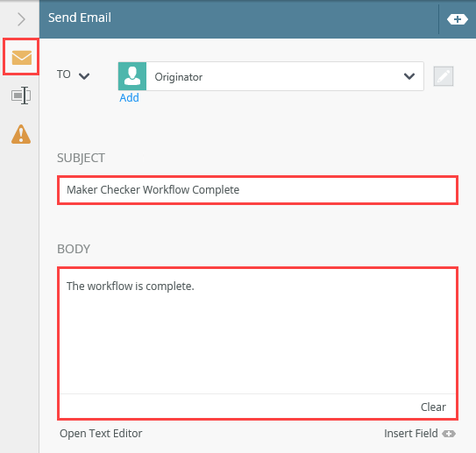Click into the Body text area

tap(258, 331)
